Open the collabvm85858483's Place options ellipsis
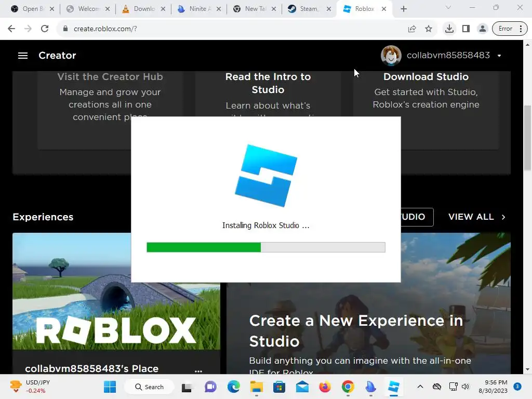Viewport: 532px width, 399px height. click(198, 371)
